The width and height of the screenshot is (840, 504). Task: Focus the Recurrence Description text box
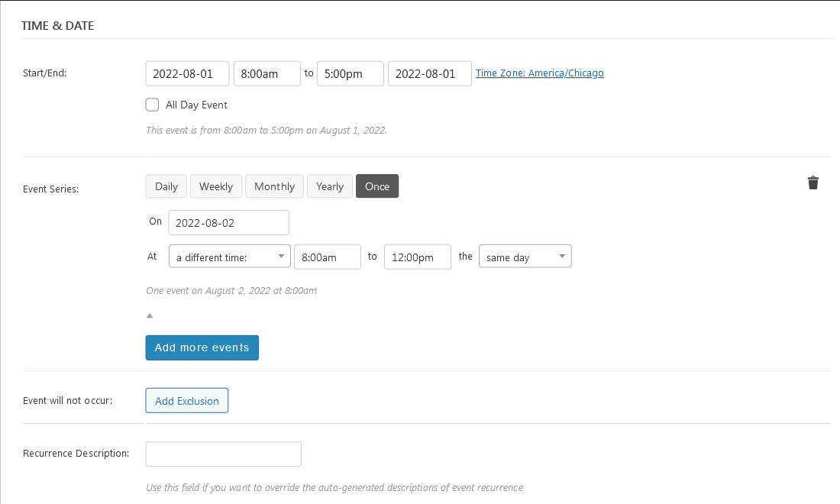click(x=223, y=454)
